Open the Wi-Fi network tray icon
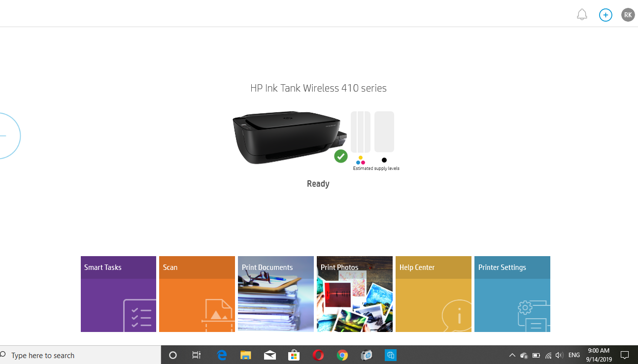 (548, 355)
